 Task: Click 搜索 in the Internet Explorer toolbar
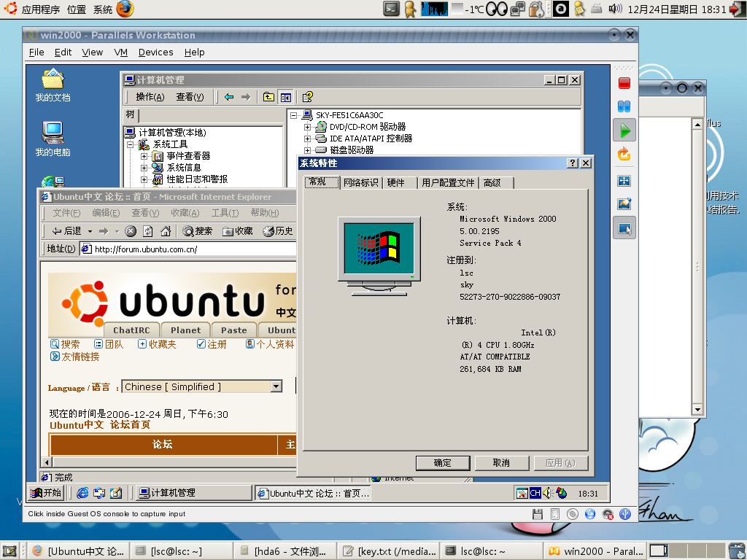coord(197,231)
